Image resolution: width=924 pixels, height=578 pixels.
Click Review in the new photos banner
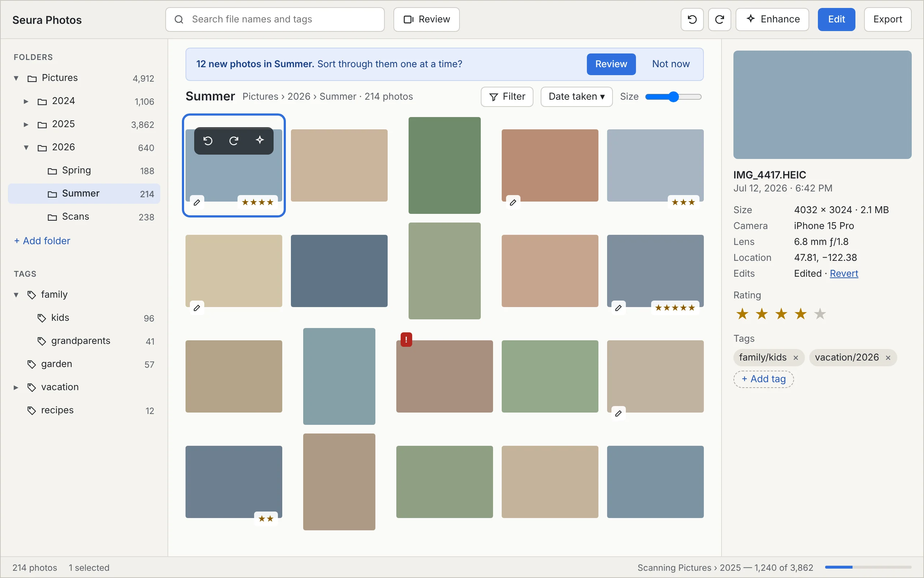pyautogui.click(x=611, y=64)
